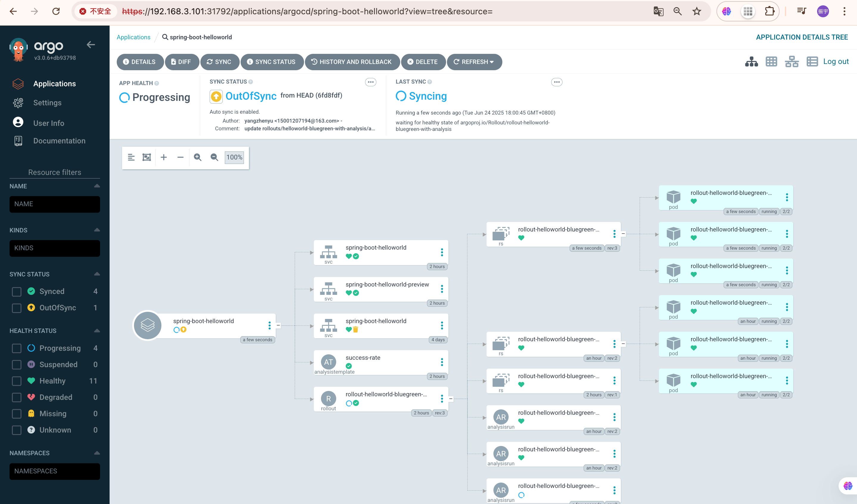
Task: Click the fit-to-screen image icon in the graph toolbar
Action: [146, 157]
